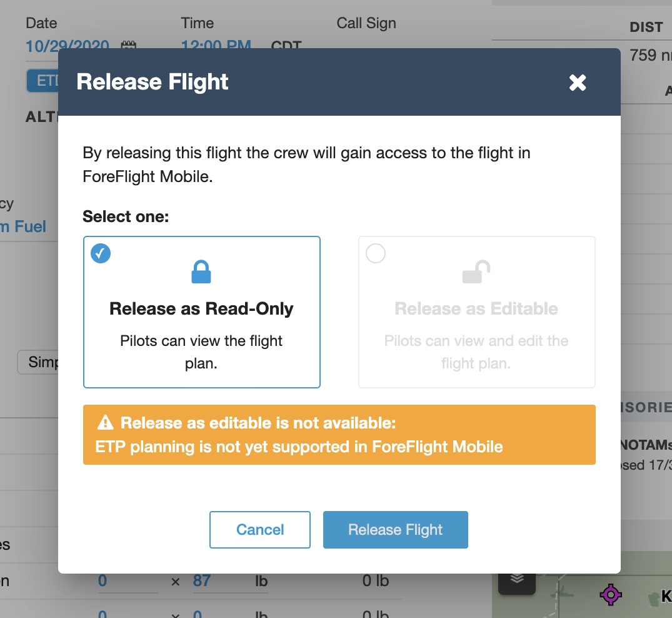This screenshot has height=618, width=672.
Task: Select the Release as Read-Only radio
Action: 101,253
